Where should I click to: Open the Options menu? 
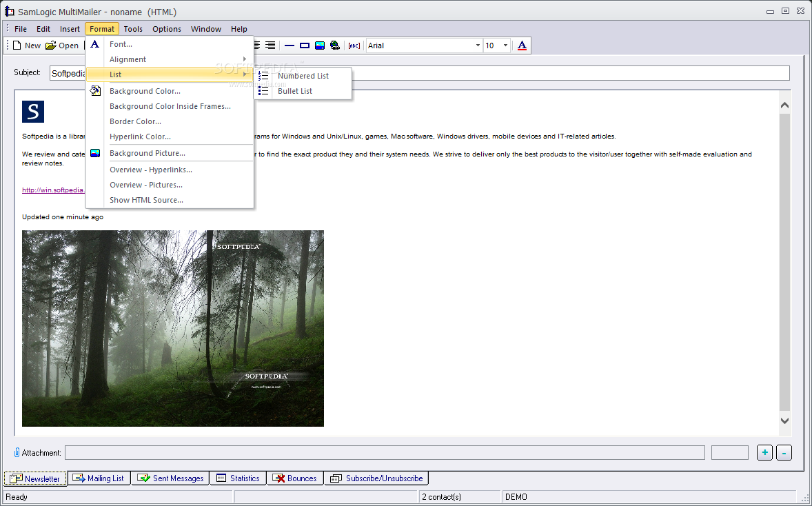(x=167, y=29)
